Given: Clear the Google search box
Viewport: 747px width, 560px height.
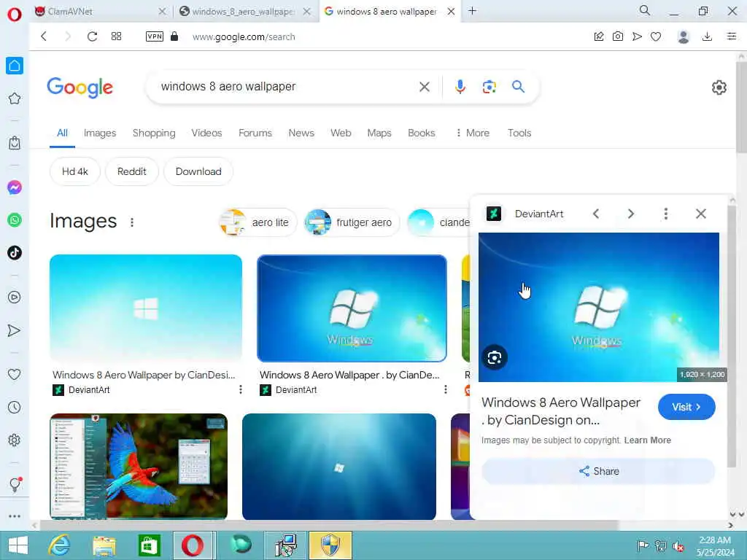Looking at the screenshot, I should pyautogui.click(x=425, y=87).
